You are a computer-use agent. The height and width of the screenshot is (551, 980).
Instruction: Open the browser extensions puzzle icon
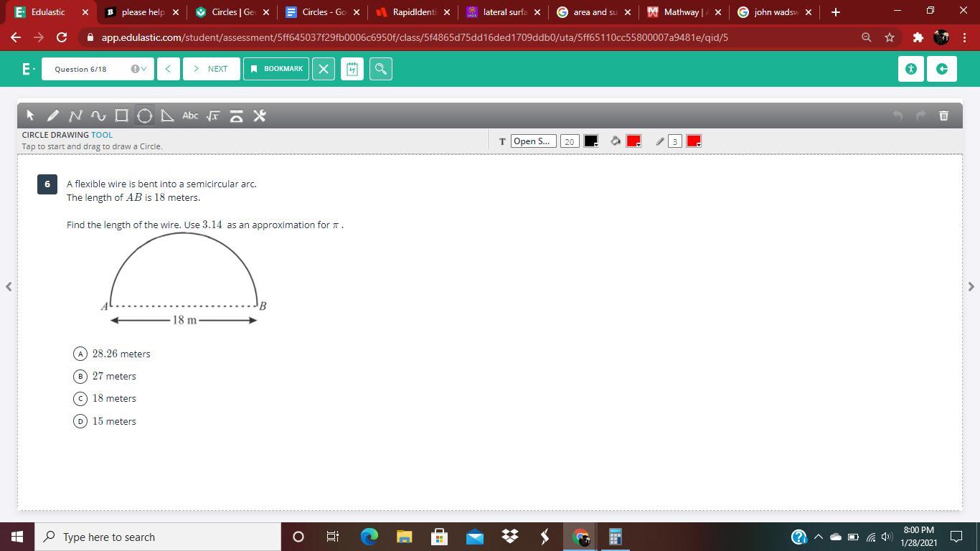pos(918,37)
